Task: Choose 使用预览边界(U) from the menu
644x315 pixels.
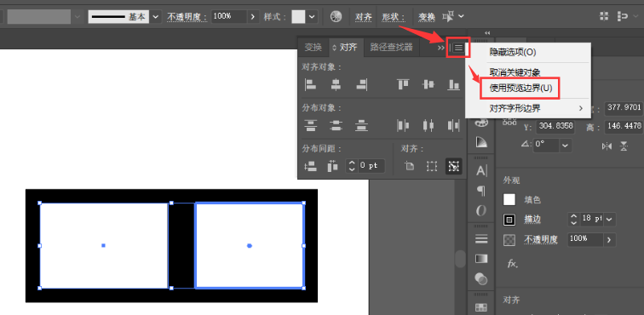Action: 521,89
